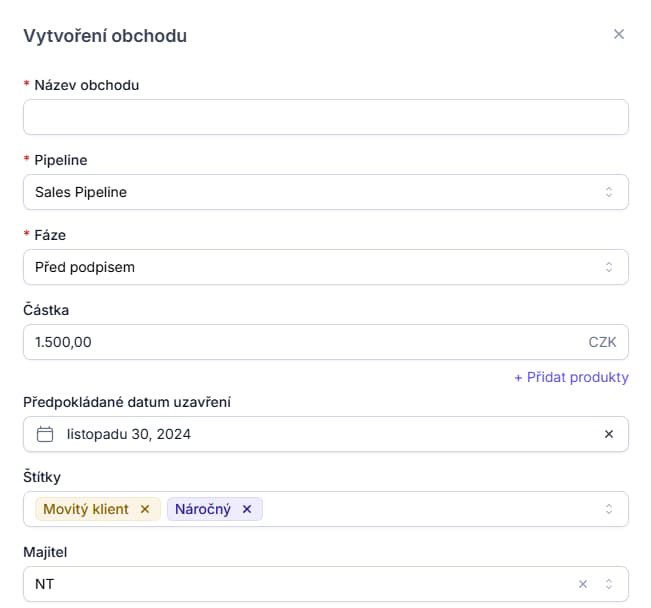Click the CZK currency label
Screen dimensions: 651x608
coord(602,342)
